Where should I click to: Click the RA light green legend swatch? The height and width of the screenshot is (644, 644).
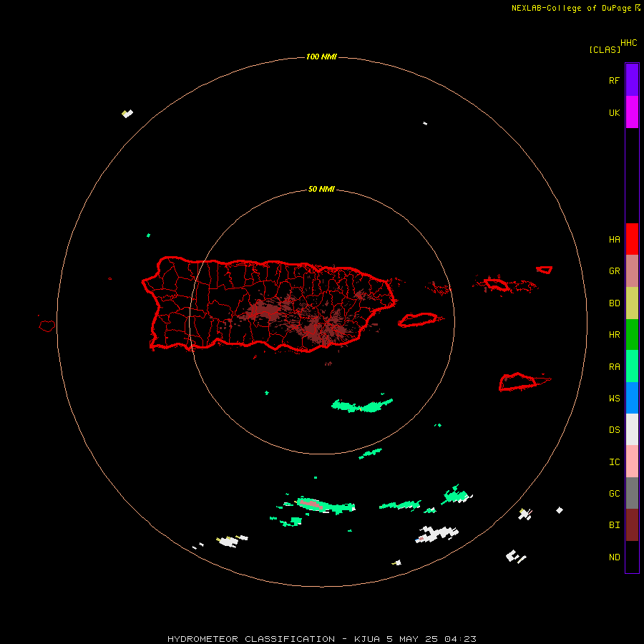coord(632,366)
